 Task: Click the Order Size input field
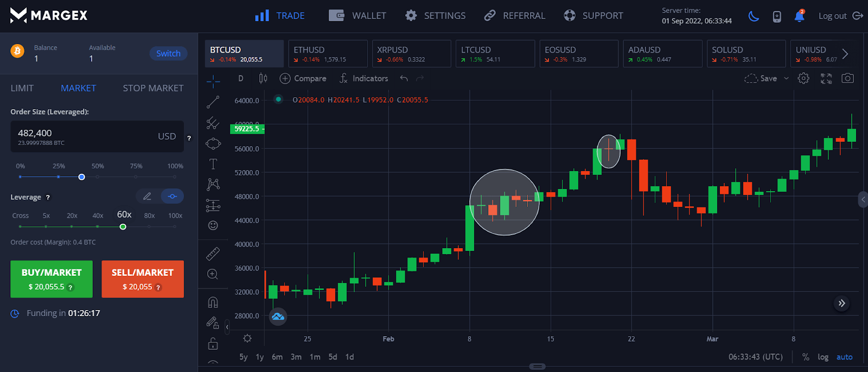click(87, 136)
